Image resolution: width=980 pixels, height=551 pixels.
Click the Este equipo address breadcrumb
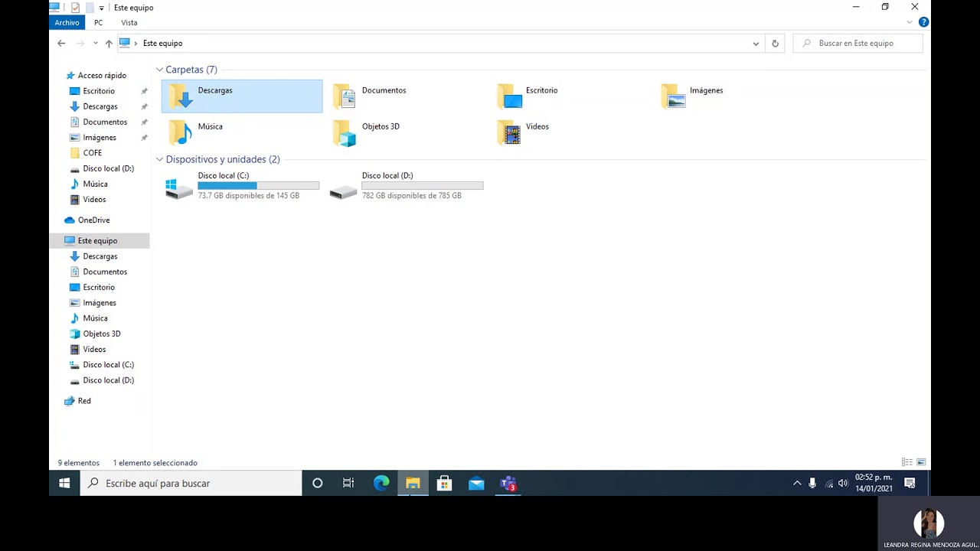162,44
